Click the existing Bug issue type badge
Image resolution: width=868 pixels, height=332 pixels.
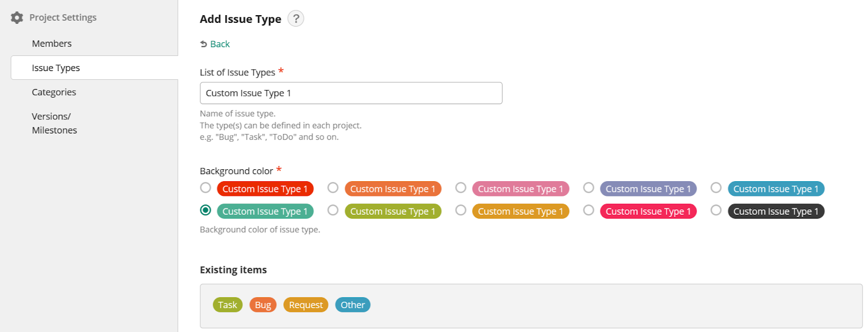coord(263,305)
